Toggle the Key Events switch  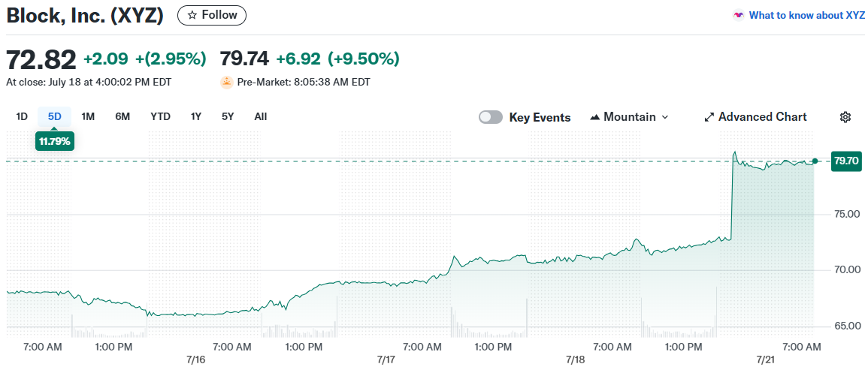pyautogui.click(x=491, y=117)
